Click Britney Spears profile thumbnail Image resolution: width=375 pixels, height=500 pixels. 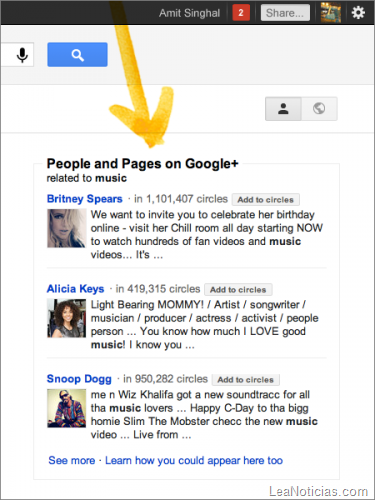[x=66, y=228]
